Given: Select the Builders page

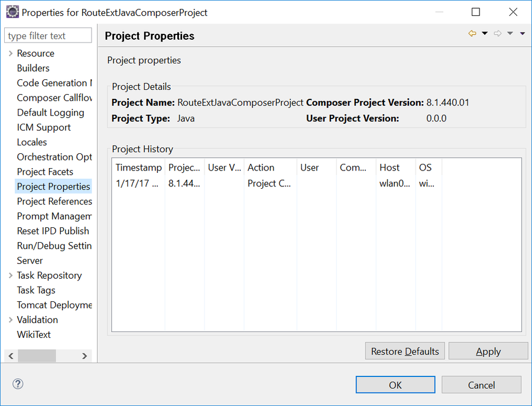Looking at the screenshot, I should point(33,68).
